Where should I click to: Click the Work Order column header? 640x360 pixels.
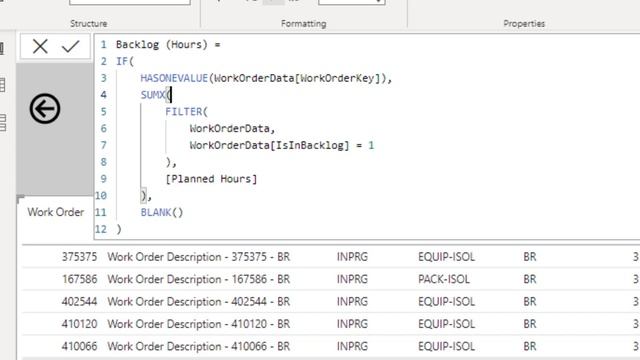[56, 212]
